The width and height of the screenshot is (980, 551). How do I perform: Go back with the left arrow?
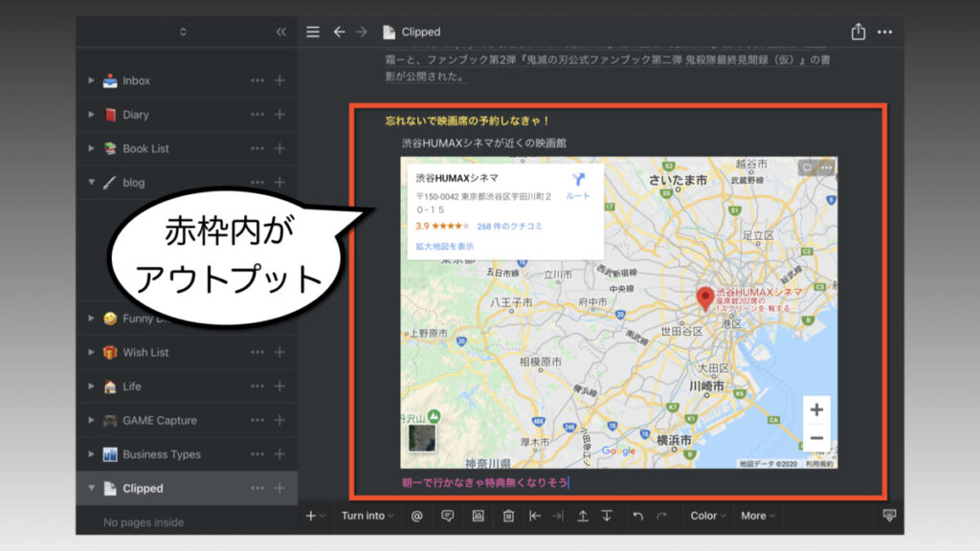coord(339,32)
